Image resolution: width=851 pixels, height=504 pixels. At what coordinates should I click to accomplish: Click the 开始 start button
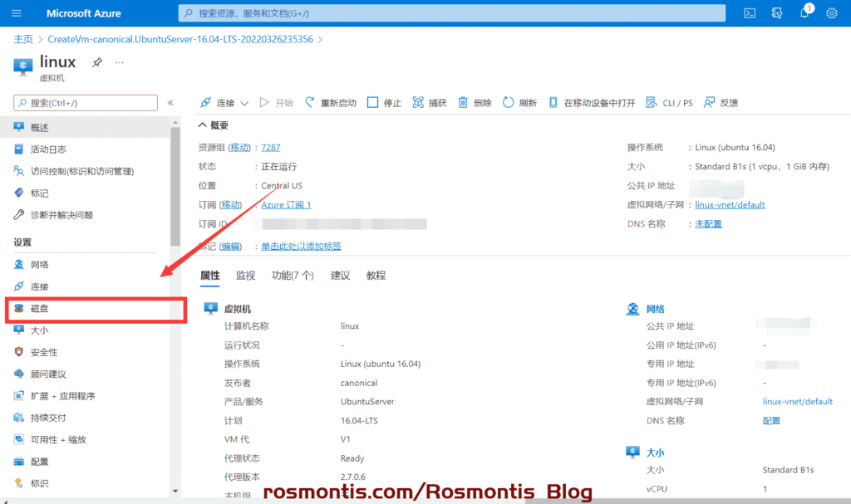coord(276,102)
